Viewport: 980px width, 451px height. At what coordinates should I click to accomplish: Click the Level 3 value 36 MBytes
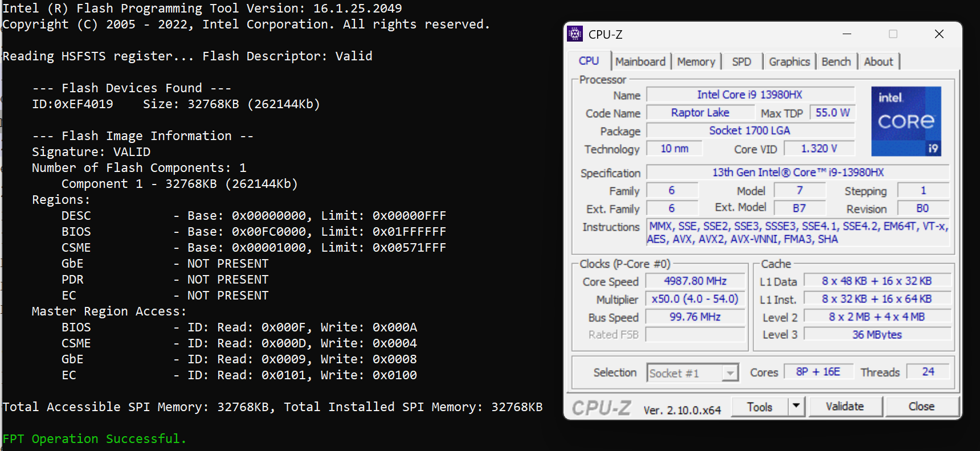pos(876,334)
